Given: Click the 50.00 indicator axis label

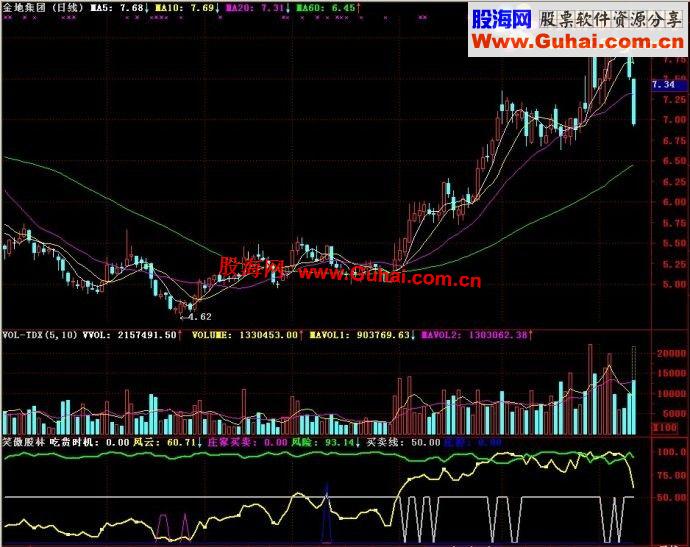Looking at the screenshot, I should tap(671, 498).
